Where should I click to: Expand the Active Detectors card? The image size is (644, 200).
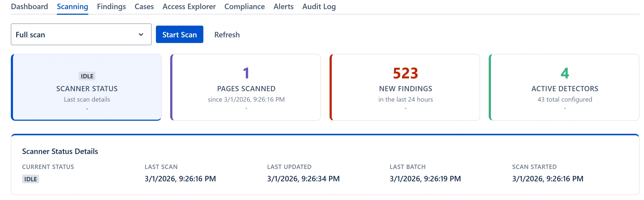coord(564,87)
